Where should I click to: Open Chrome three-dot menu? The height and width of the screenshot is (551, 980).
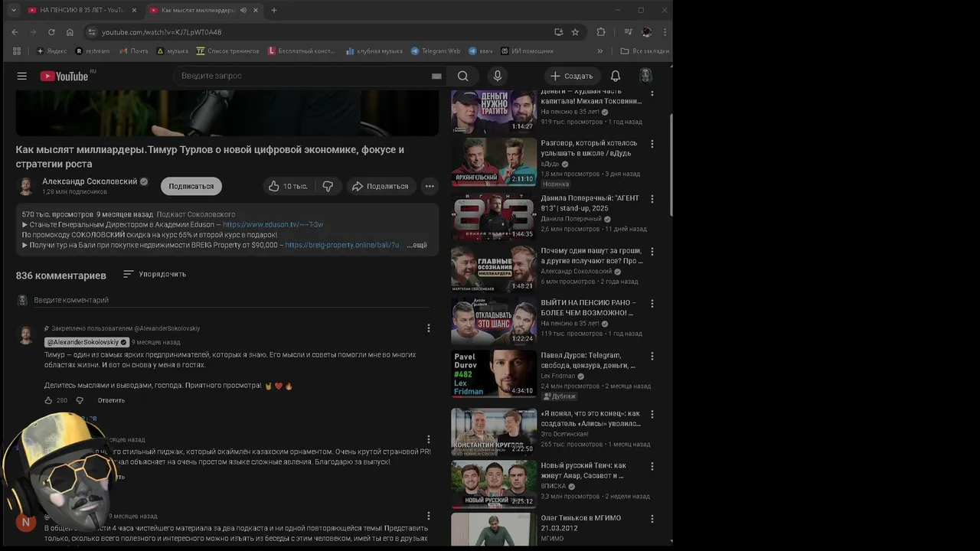tap(665, 32)
